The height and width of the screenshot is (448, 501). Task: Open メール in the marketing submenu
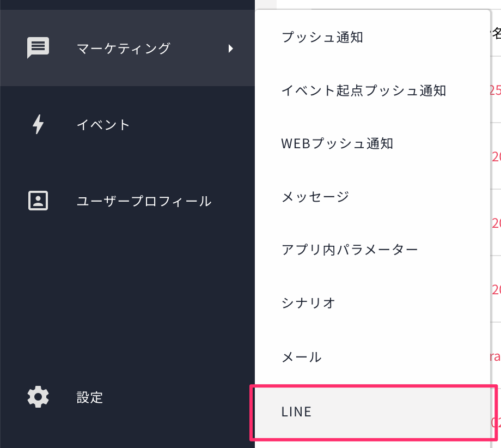coord(302,357)
